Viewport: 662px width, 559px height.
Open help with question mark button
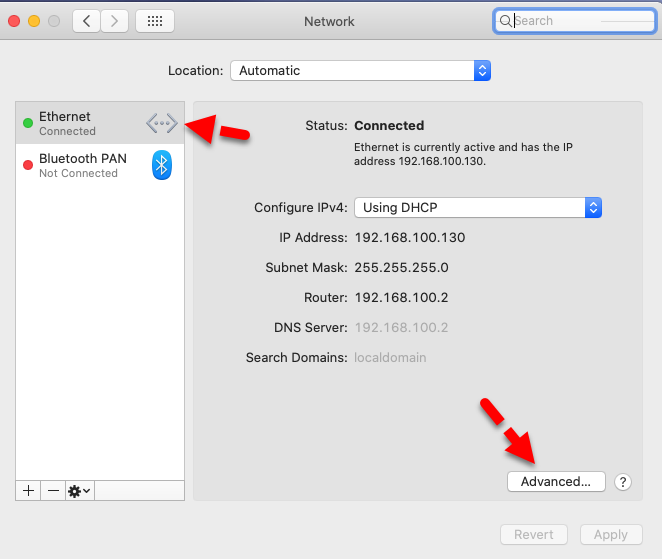pos(623,481)
